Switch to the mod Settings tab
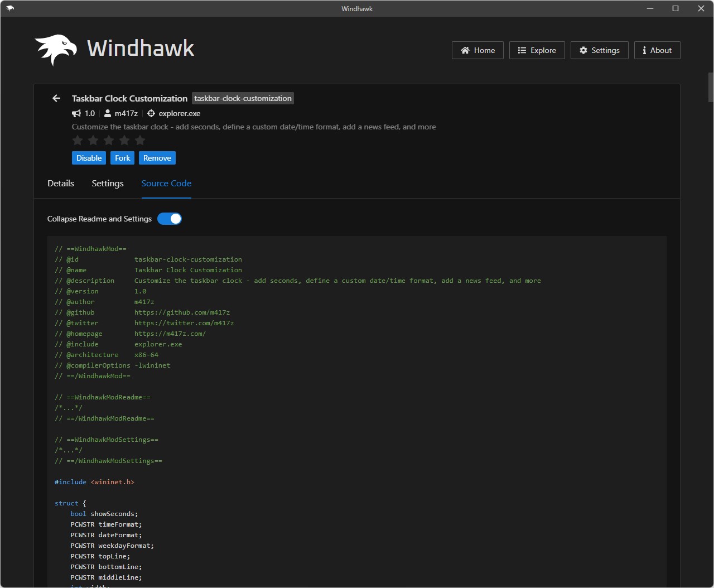 tap(108, 184)
